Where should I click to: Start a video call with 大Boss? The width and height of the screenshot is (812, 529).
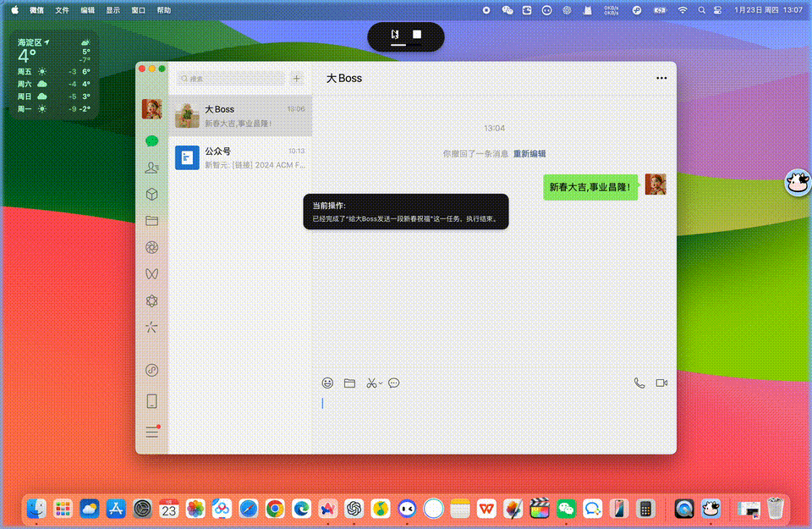pyautogui.click(x=661, y=383)
